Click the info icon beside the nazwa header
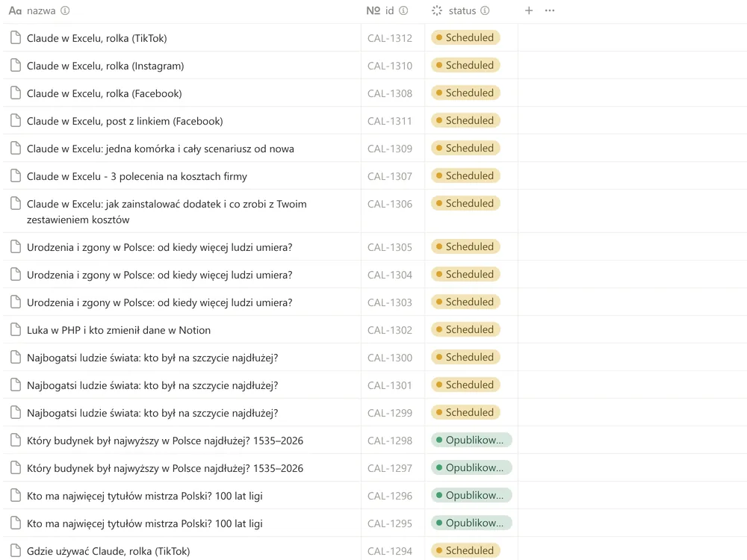 (x=65, y=10)
